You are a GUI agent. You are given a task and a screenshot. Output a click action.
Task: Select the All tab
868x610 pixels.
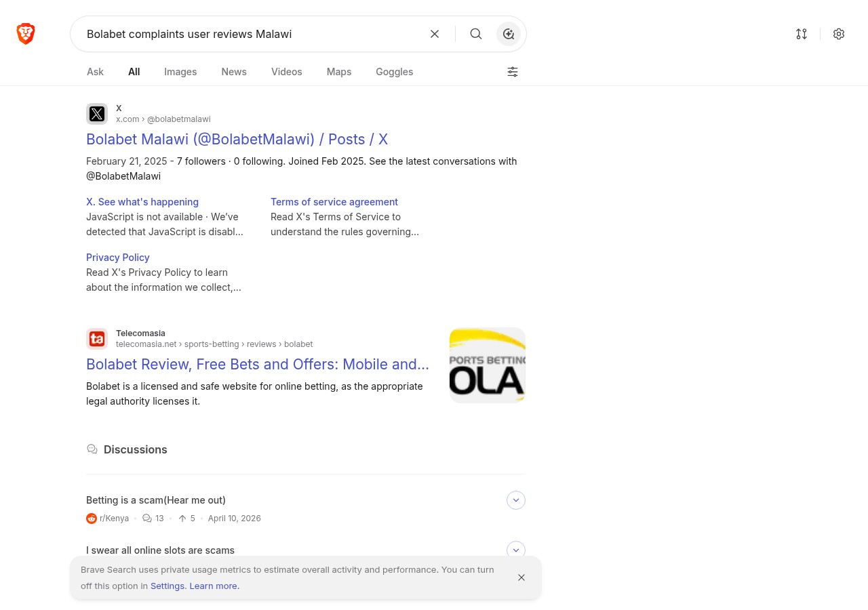pos(134,72)
